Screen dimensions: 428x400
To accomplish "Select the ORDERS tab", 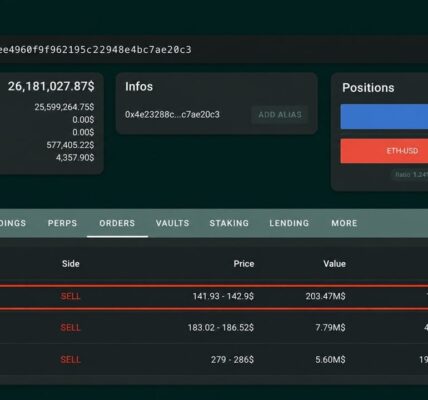I will [x=117, y=223].
